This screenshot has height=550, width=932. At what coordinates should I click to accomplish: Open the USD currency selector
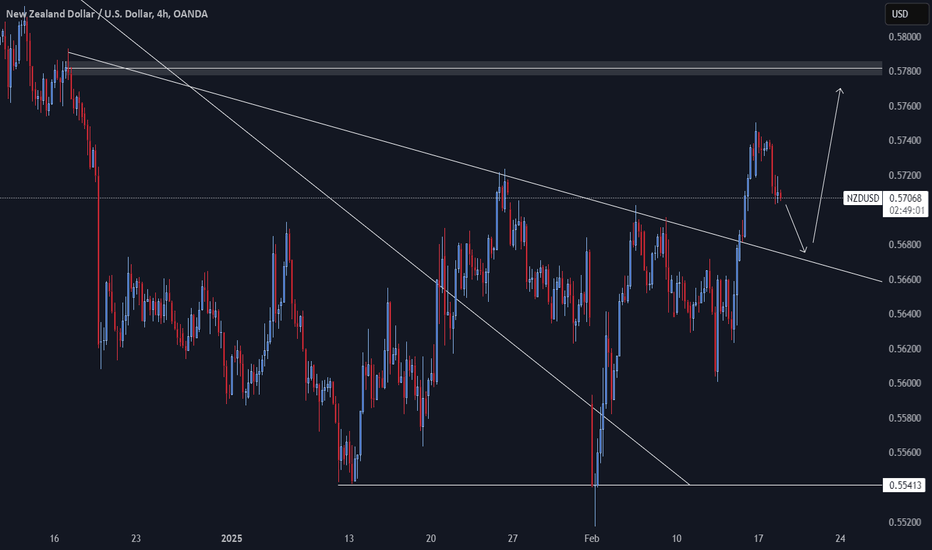pos(906,14)
